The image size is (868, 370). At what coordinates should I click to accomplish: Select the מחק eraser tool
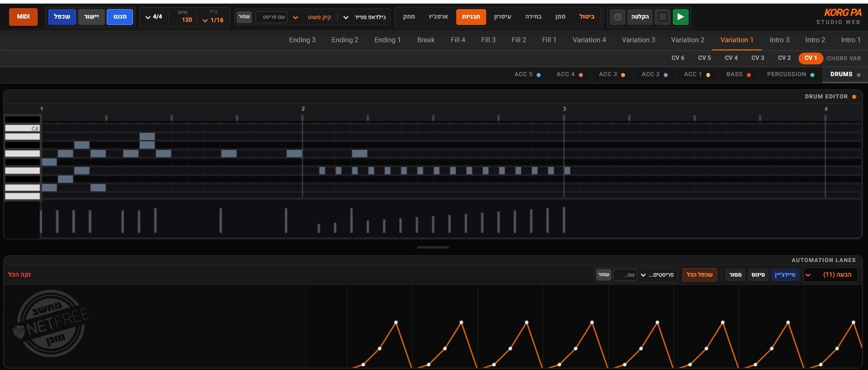pos(409,17)
